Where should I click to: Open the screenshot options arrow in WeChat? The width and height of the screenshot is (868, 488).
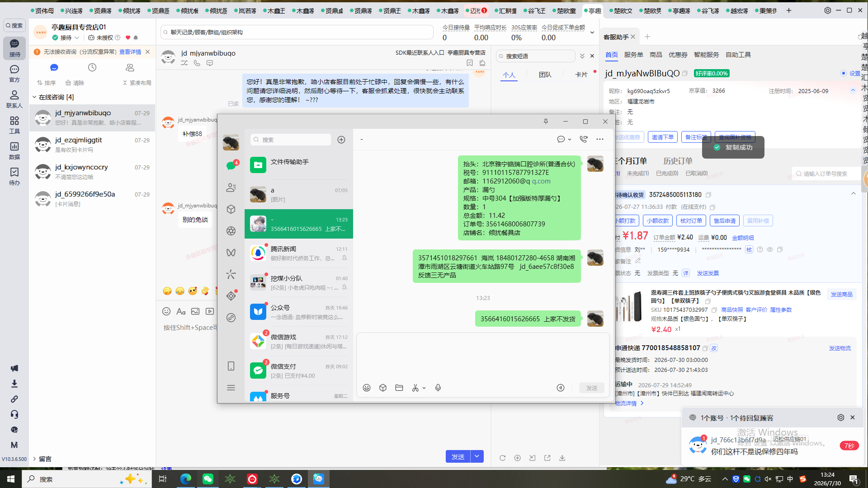coord(424,388)
